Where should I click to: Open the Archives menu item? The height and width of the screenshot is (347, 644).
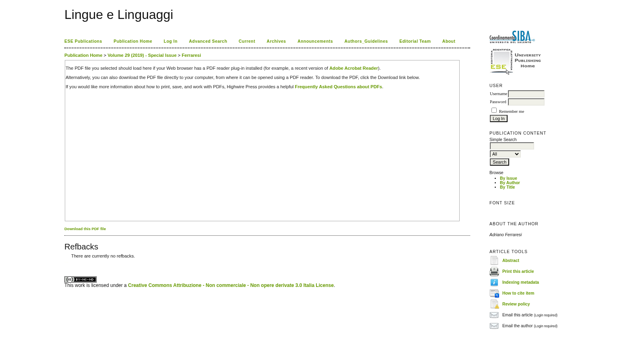(276, 41)
